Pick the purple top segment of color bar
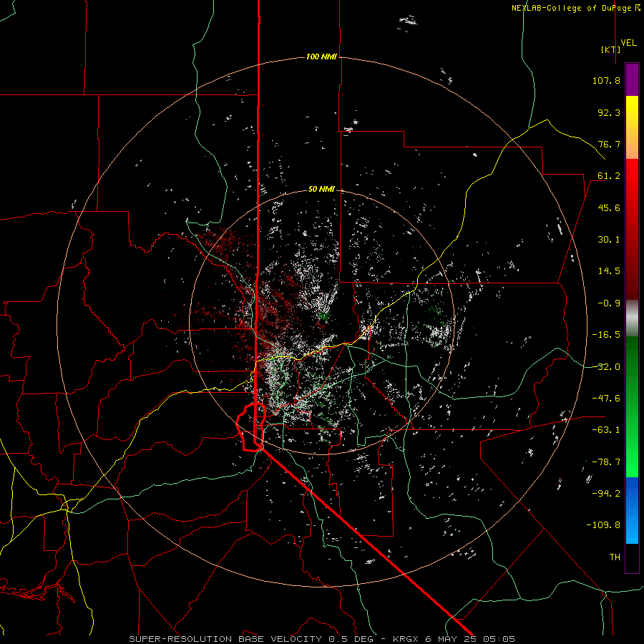This screenshot has height=644, width=644. point(632,79)
